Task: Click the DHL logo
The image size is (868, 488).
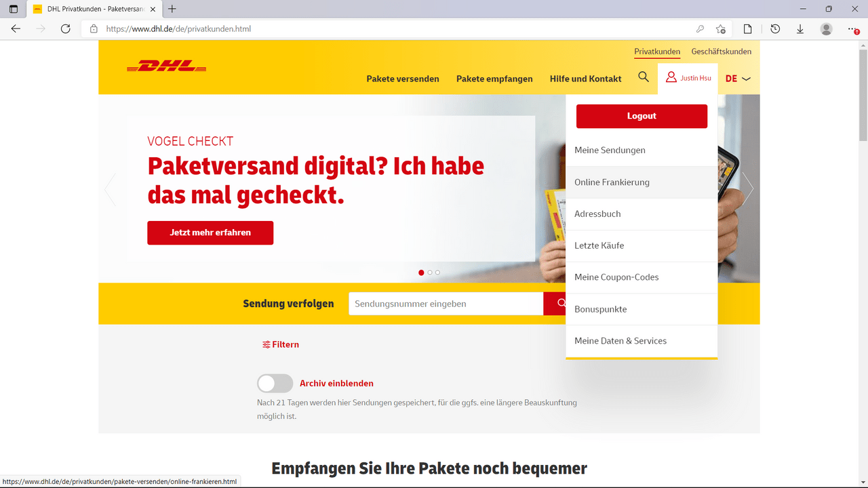Action: point(166,66)
